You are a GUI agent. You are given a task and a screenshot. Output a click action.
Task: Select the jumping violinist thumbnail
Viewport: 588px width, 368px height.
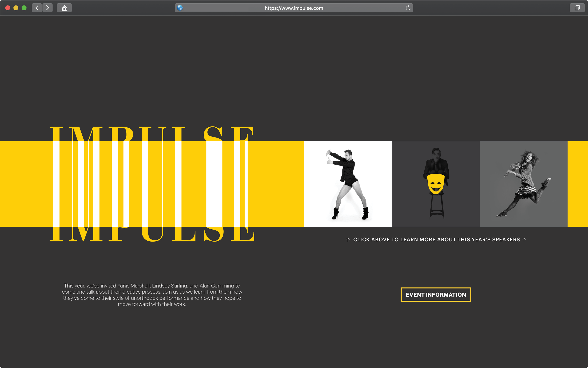click(x=523, y=184)
